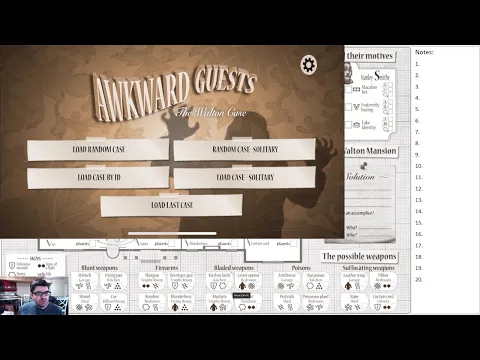Click the Why? line in Solution
Viewport: 480px width, 360px height.
tap(368, 235)
